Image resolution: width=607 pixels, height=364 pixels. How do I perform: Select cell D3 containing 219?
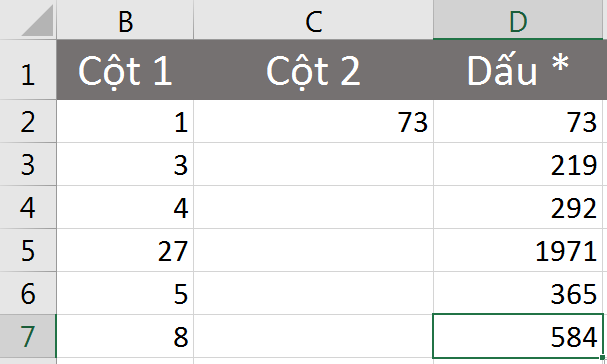click(x=518, y=165)
